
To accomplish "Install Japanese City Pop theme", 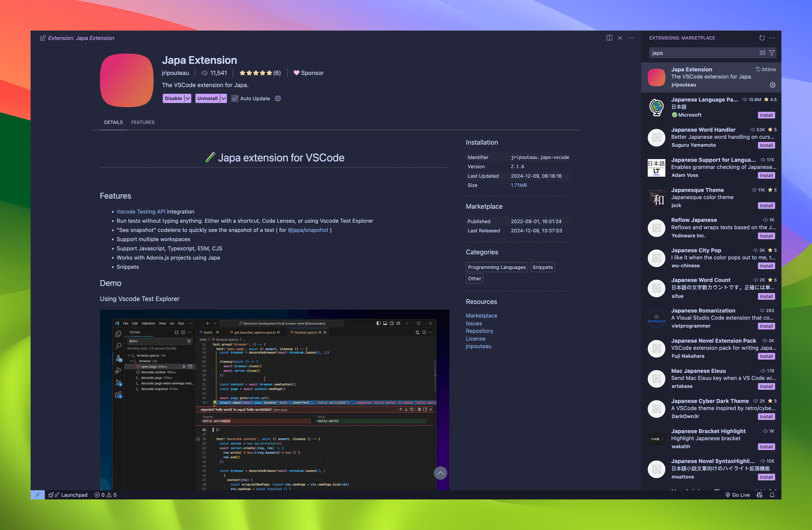I will 766,266.
